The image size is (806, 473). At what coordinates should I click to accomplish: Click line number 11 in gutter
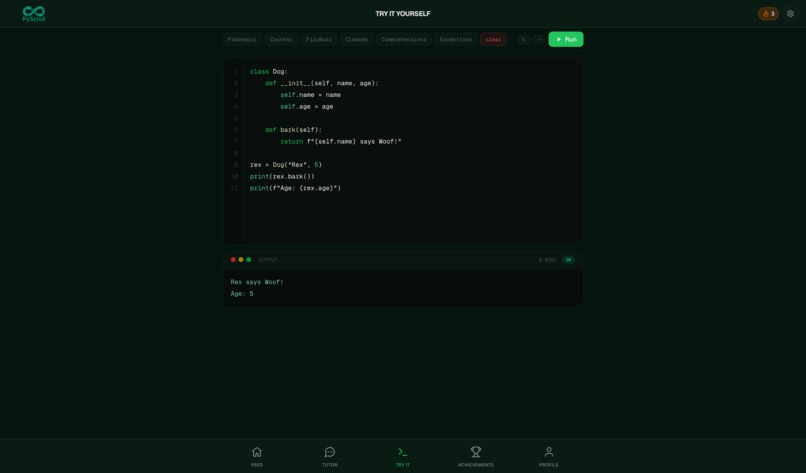pos(234,189)
